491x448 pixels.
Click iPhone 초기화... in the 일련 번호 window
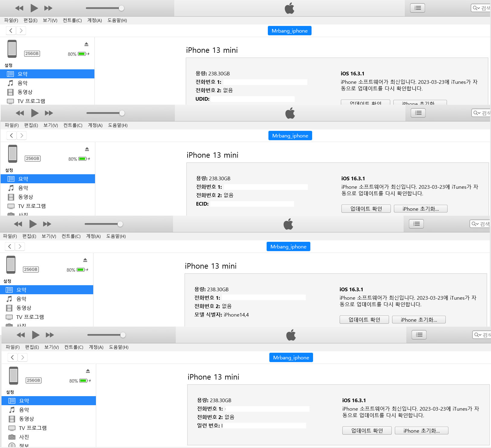[422, 431]
